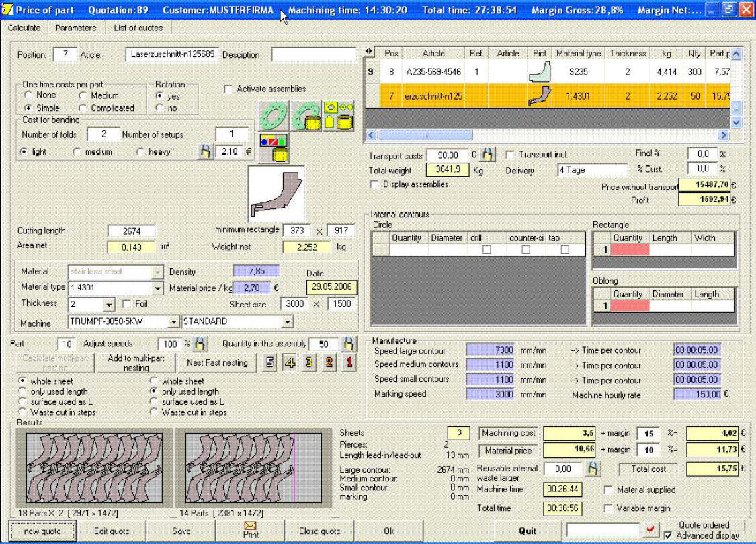This screenshot has height=544, width=756.
Task: Open the Machine TRUMPF-3050-5KW dropdown
Action: (x=173, y=321)
